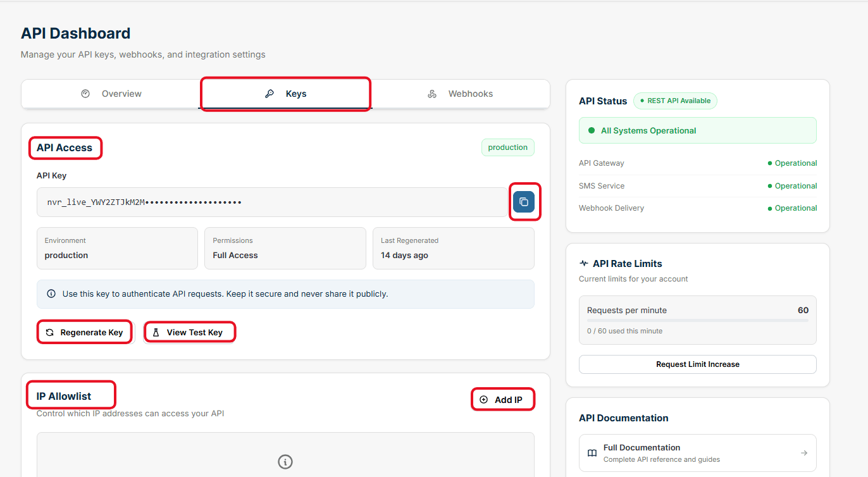
Task: Click the API Documentation heading
Action: click(x=624, y=418)
